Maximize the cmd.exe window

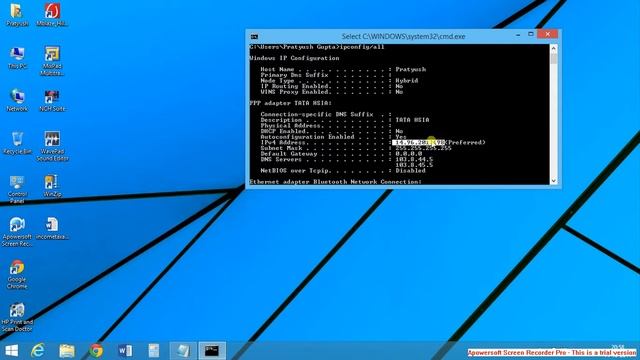click(x=531, y=34)
